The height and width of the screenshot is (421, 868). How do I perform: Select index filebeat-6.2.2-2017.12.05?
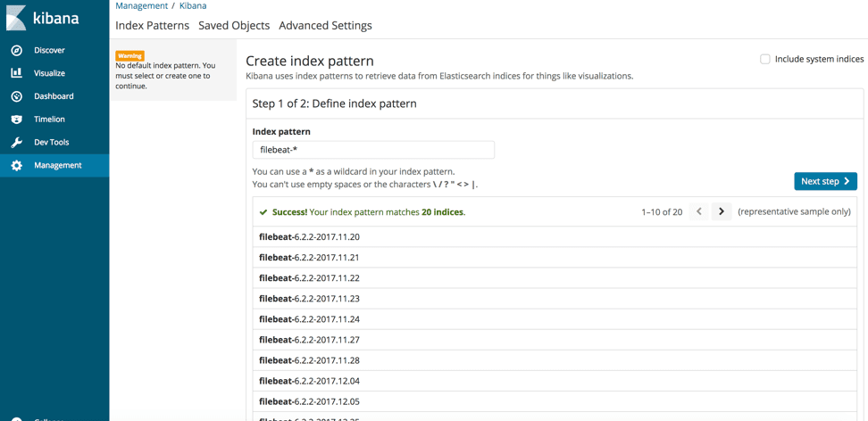tap(555, 401)
